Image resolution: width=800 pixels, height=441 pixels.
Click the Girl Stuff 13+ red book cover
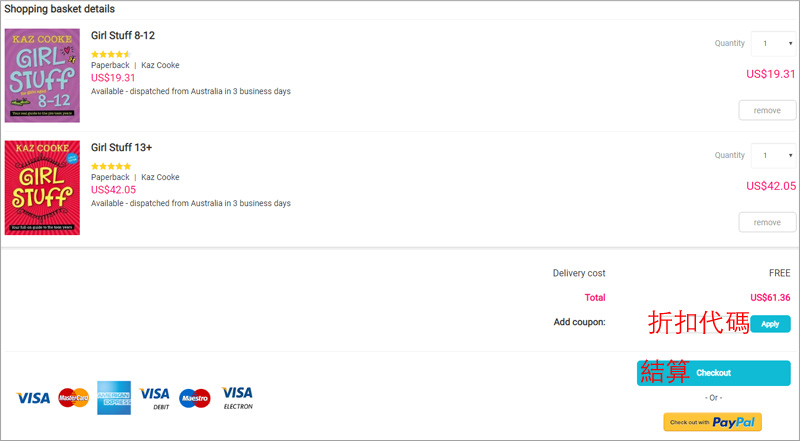[42, 187]
